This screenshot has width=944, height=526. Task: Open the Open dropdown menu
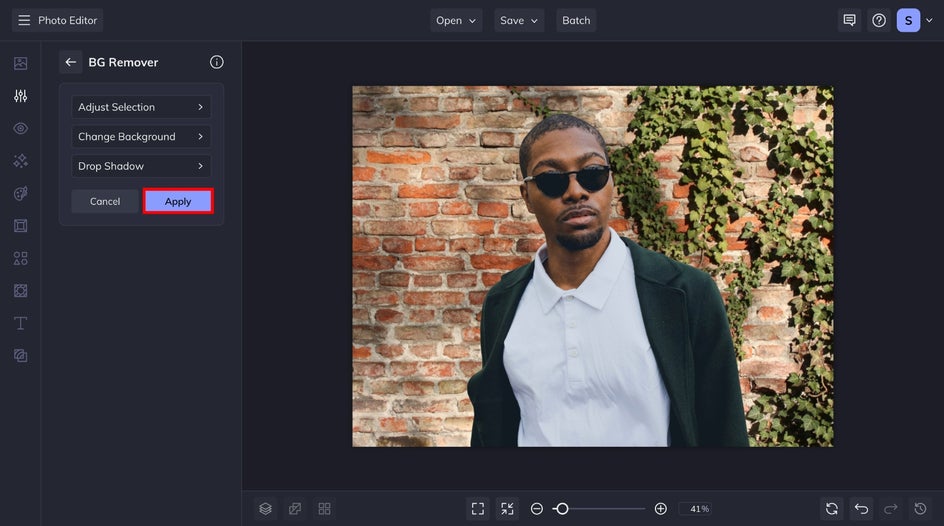coord(456,20)
